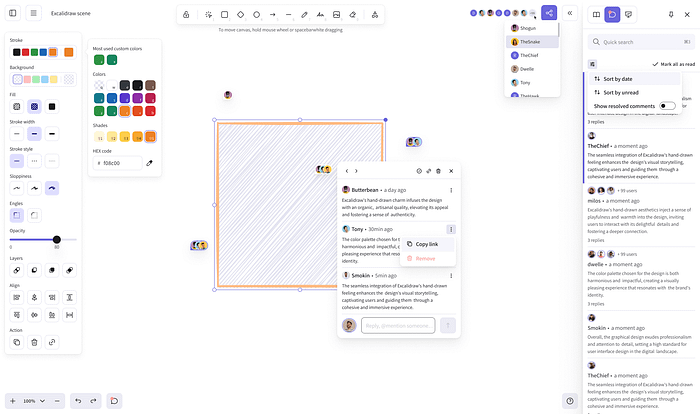Click the lock tool icon
Image resolution: width=700 pixels, height=414 pixels.
(x=187, y=15)
